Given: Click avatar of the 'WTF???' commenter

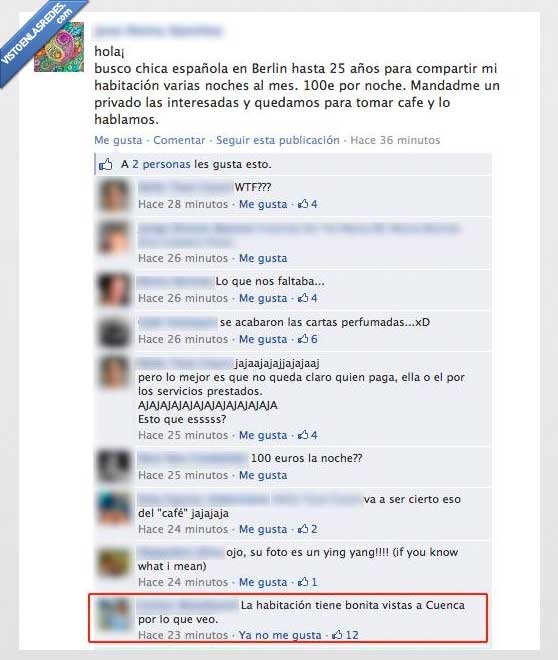Looking at the screenshot, I should click(x=114, y=196).
